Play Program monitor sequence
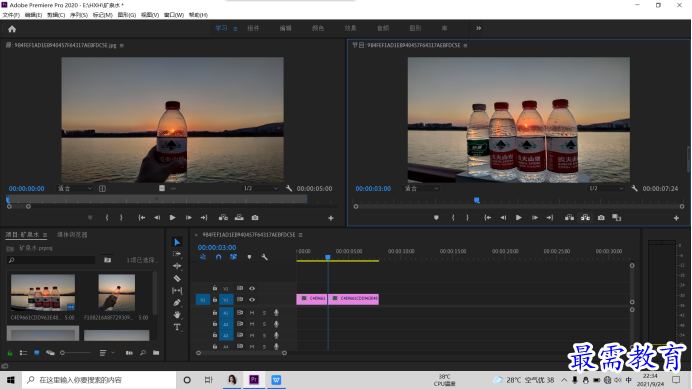 pos(519,218)
